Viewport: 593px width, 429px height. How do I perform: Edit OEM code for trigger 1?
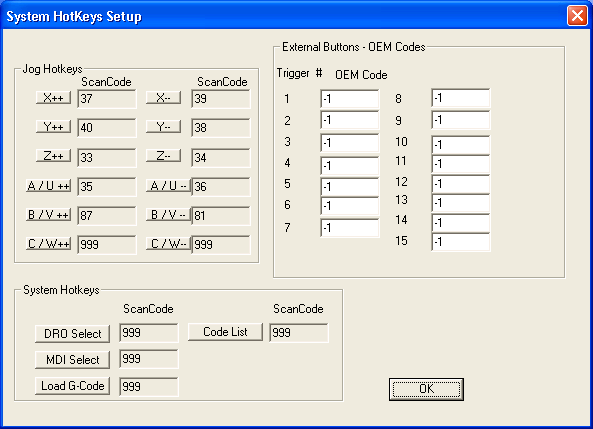coord(349,99)
